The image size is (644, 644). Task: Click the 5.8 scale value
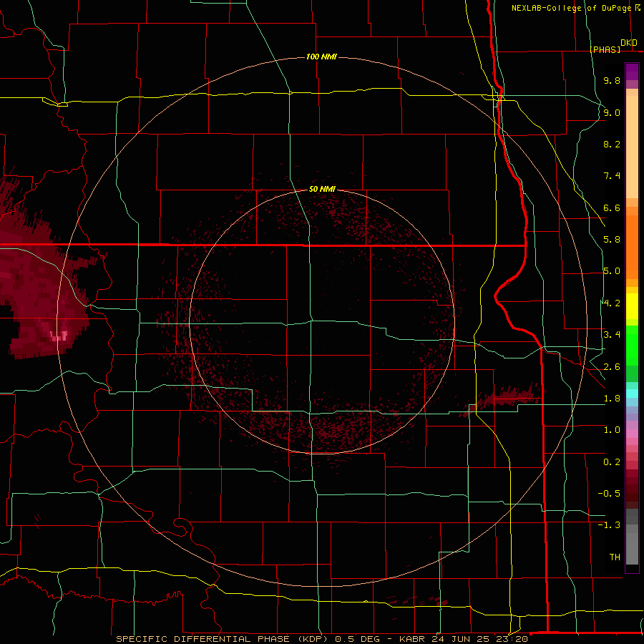(612, 240)
